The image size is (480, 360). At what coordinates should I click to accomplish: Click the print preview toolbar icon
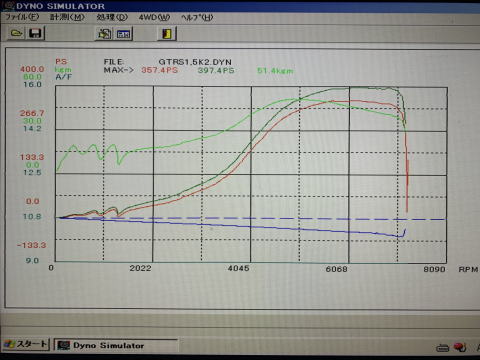point(104,34)
